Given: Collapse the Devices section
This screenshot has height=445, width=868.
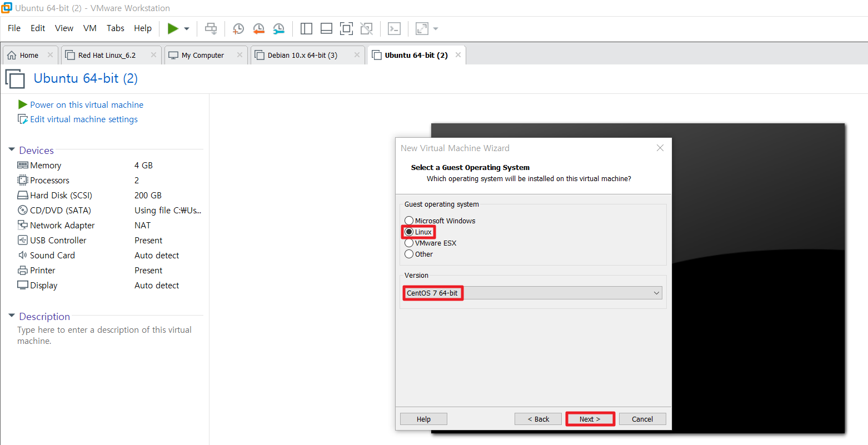Looking at the screenshot, I should point(12,150).
